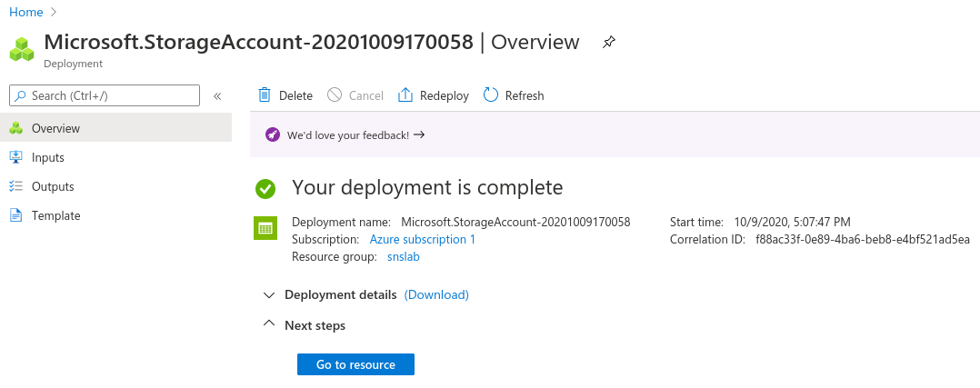Click the page title Microsoft.StorageAccount-20201009170058

tap(259, 42)
